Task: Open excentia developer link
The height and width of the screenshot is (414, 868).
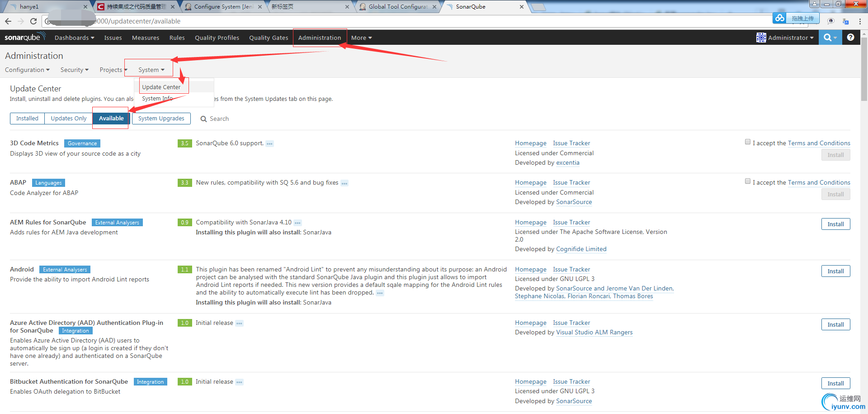Action: click(x=568, y=163)
